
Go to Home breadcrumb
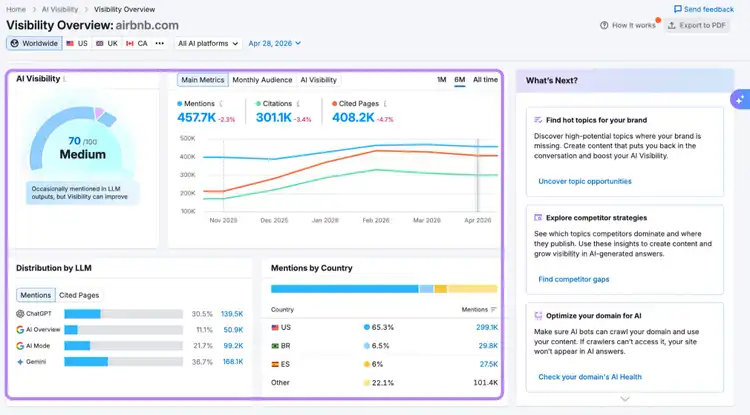pyautogui.click(x=16, y=9)
